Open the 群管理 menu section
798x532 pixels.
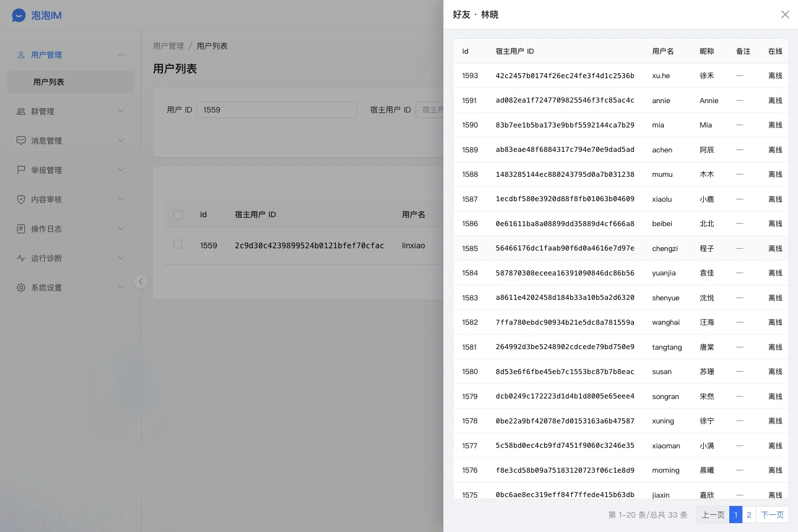pos(70,111)
